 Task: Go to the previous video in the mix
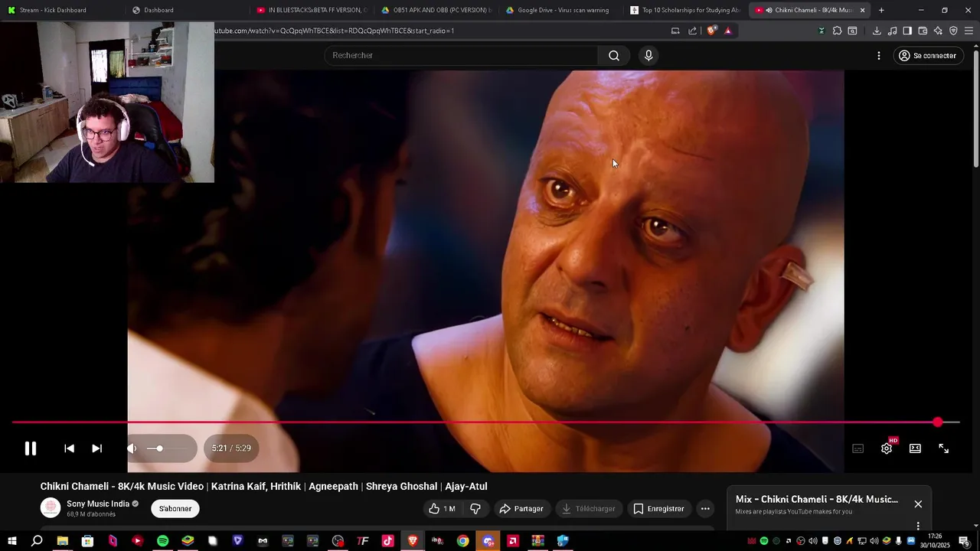coord(69,448)
